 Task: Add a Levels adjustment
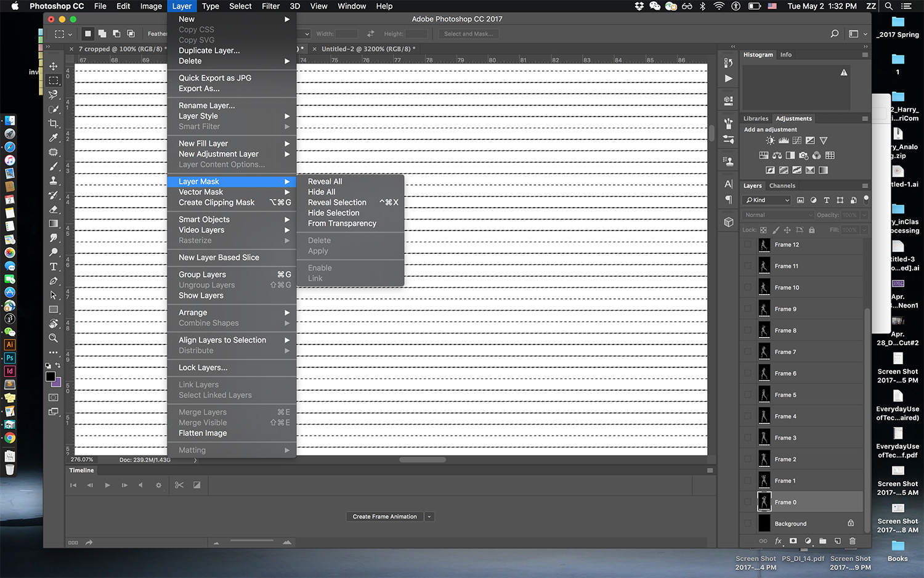click(784, 140)
